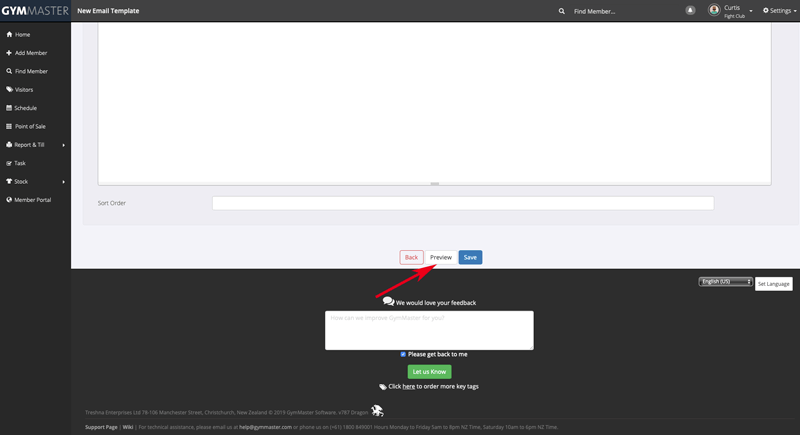
Task: Click the Preview button
Action: tap(441, 257)
